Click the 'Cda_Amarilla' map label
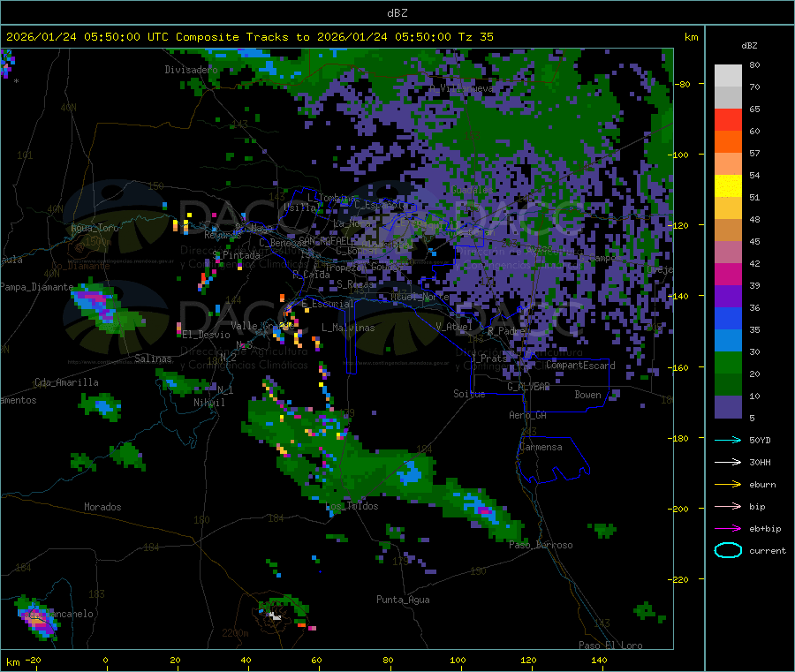795x672 pixels. click(x=66, y=382)
